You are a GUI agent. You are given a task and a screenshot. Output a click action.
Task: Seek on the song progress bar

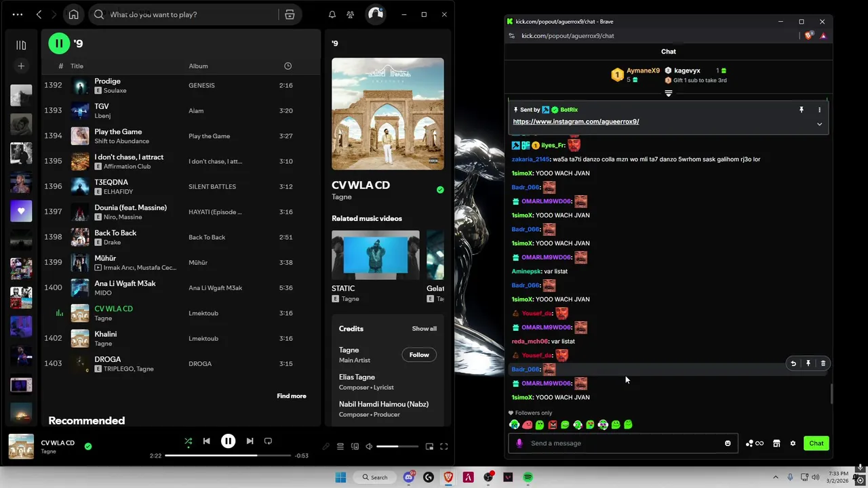click(229, 455)
